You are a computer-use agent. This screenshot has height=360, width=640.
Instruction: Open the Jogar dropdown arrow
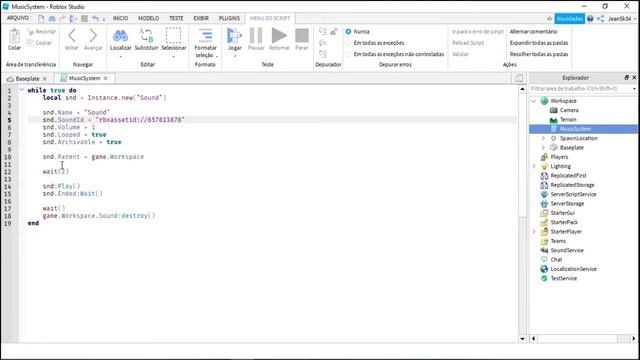(x=235, y=56)
